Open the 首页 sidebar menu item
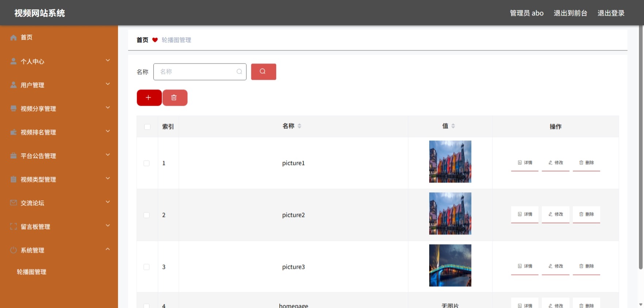This screenshot has width=644, height=308. point(59,38)
